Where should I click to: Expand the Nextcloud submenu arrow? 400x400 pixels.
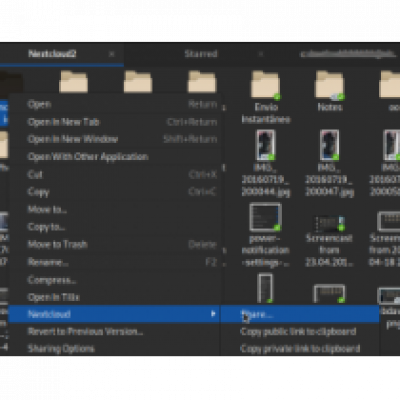pyautogui.click(x=213, y=314)
